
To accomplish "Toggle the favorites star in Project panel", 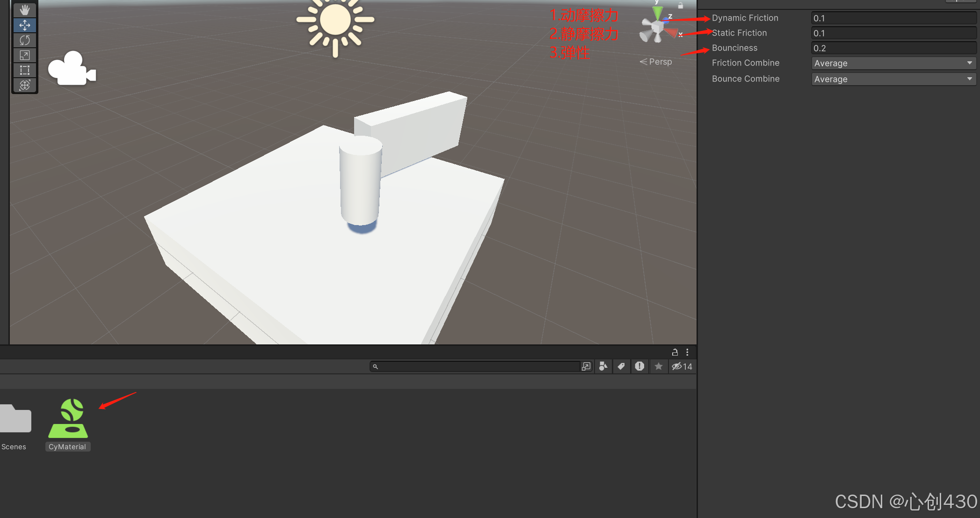I will pyautogui.click(x=658, y=366).
